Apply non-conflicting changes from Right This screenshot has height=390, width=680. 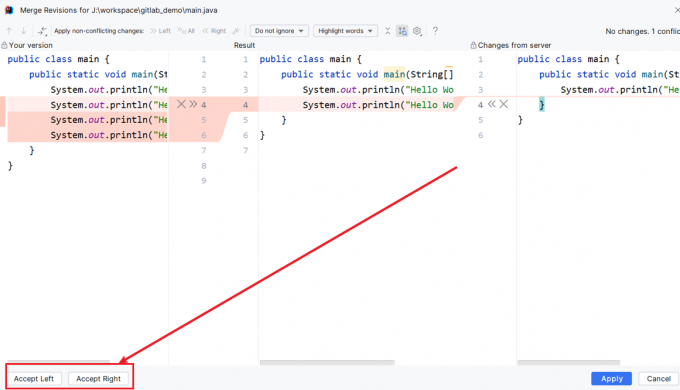pos(214,31)
